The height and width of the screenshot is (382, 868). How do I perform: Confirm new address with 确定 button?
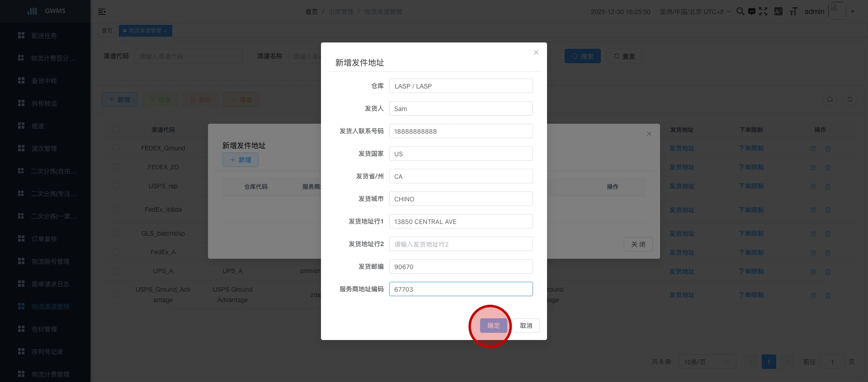(x=493, y=326)
